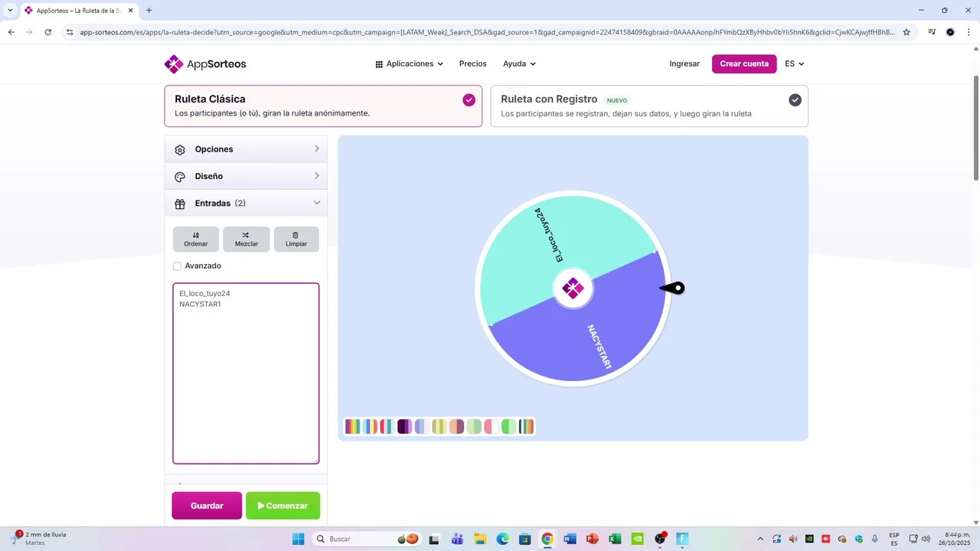Open the Ayuda dropdown menu
Image resolution: width=980 pixels, height=551 pixels.
(x=519, y=64)
